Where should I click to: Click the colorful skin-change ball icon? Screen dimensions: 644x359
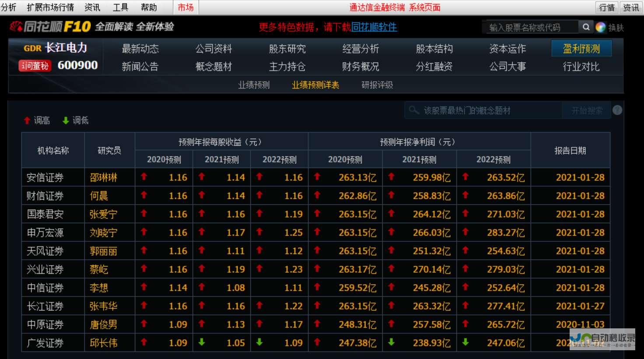601,27
